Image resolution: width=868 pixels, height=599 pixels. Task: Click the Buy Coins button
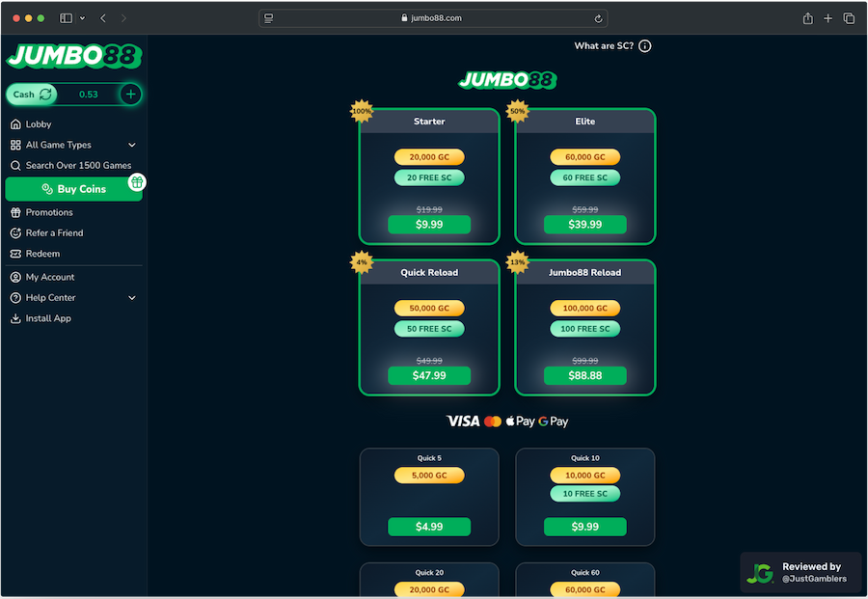73,189
